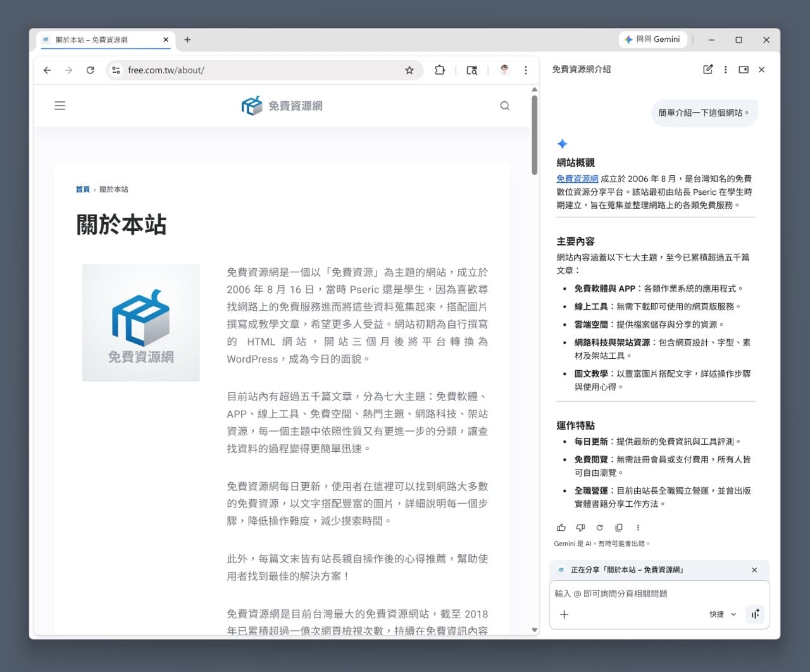Start a new Gemini chat with the edit icon
The width and height of the screenshot is (810, 672).
point(707,70)
